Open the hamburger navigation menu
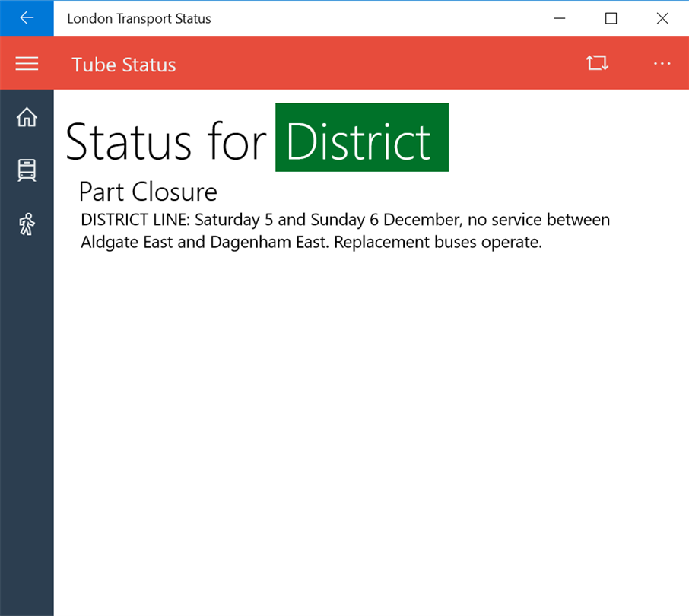Viewport: 689px width, 616px height. click(x=27, y=64)
